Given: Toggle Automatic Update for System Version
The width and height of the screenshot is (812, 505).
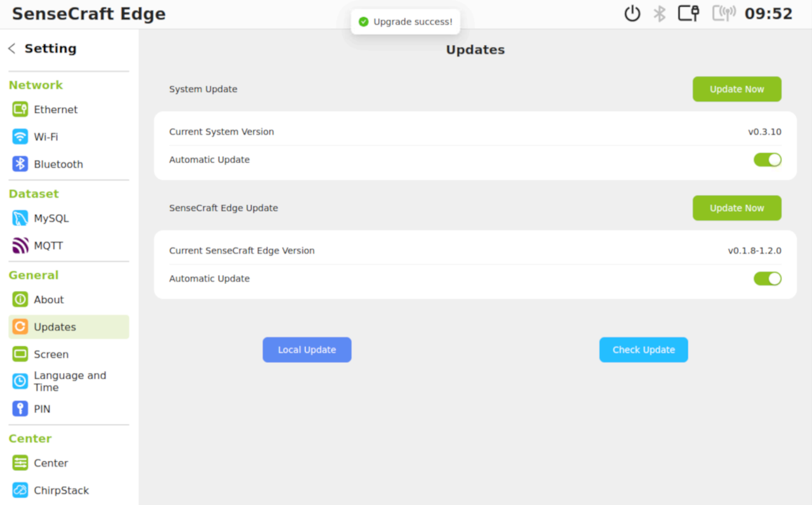Looking at the screenshot, I should coord(768,159).
